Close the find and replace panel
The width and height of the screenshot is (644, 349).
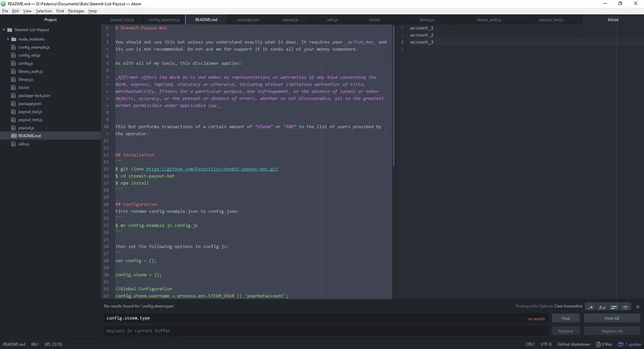pos(637,307)
